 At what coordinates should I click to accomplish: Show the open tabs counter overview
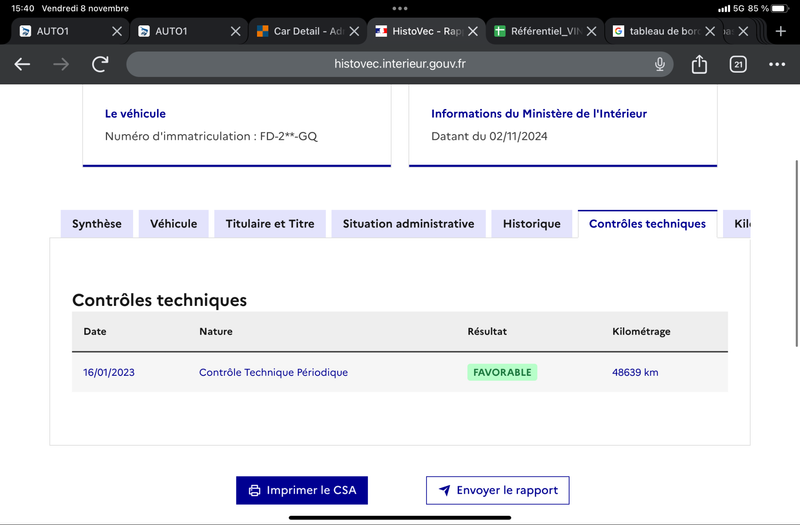738,64
